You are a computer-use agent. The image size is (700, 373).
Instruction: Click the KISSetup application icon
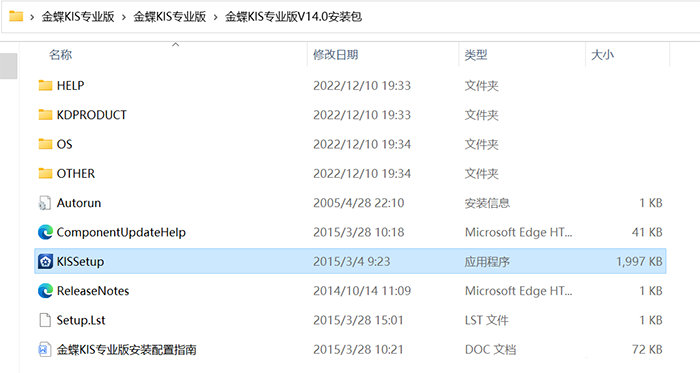[x=45, y=261]
